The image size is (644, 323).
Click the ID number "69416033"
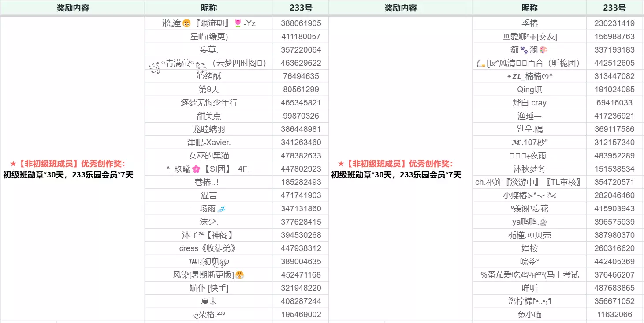614,103
